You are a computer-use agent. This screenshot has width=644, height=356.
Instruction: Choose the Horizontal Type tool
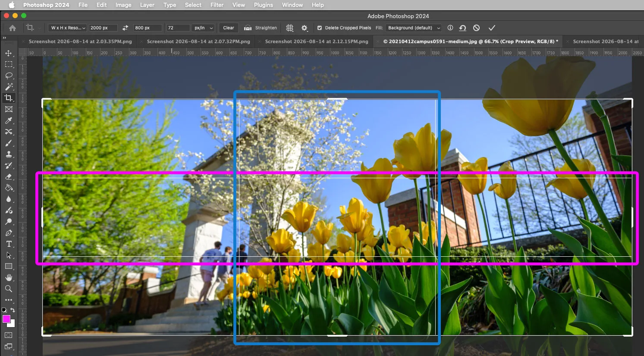coord(9,244)
